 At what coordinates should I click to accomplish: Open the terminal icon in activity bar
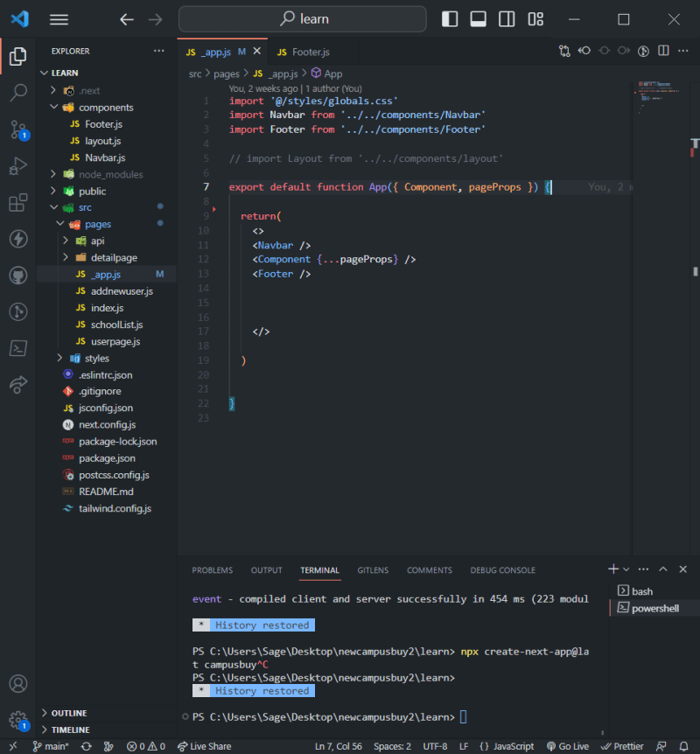(17, 348)
